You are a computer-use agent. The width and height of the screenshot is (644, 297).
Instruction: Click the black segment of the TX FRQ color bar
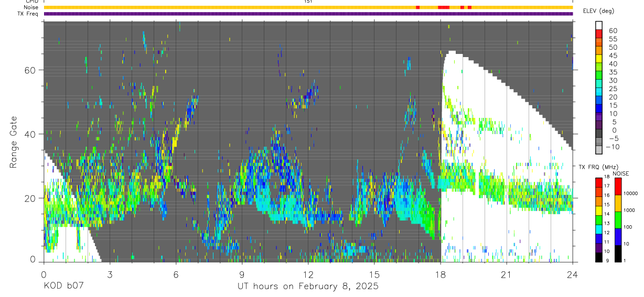pos(598,257)
